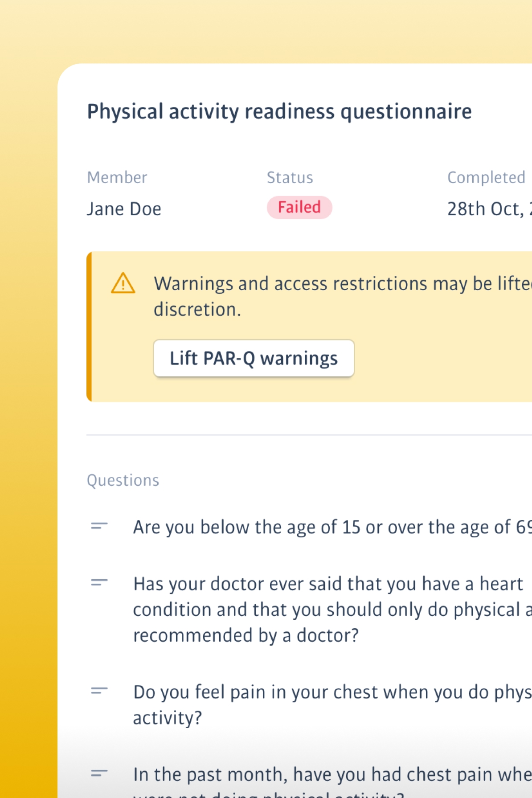Click the warning triangle icon
Viewport: 532px width, 798px height.
123,283
